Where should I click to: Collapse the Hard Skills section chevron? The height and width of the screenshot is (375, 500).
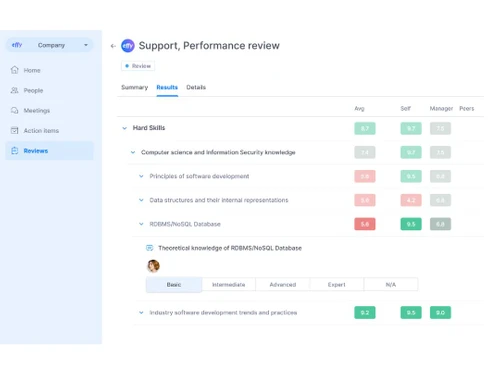coord(125,128)
